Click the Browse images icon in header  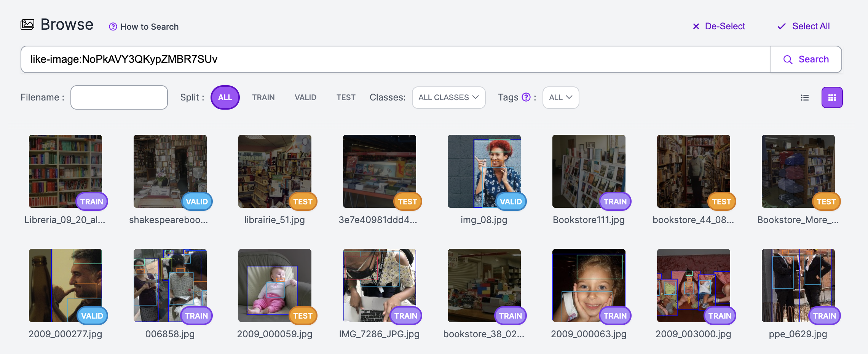(x=27, y=25)
